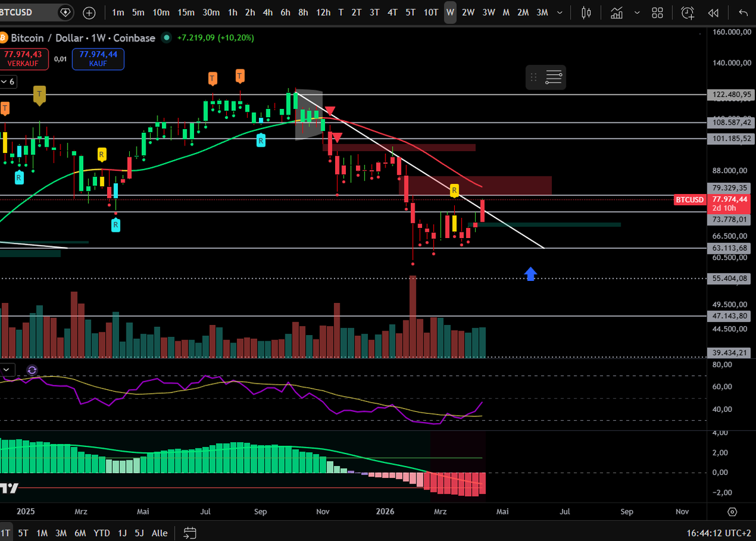Open timezone menu at 16:44:12 UTC+2

point(718,533)
